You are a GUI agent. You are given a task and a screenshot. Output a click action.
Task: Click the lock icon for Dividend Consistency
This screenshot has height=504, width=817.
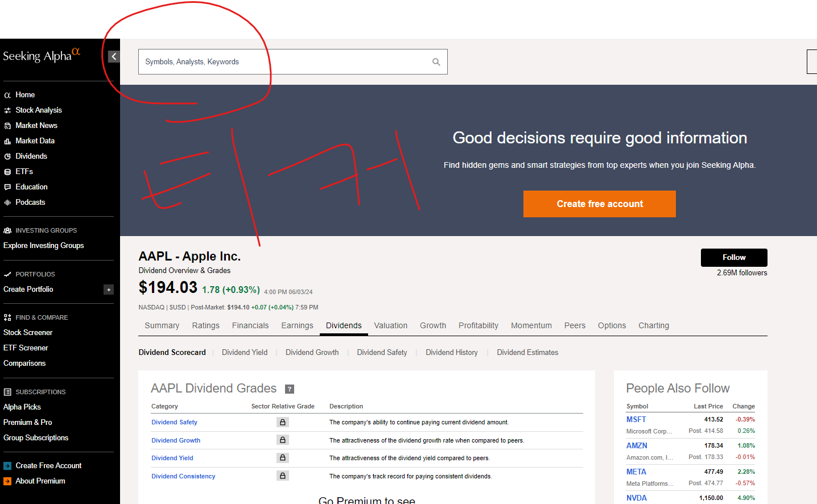[283, 476]
